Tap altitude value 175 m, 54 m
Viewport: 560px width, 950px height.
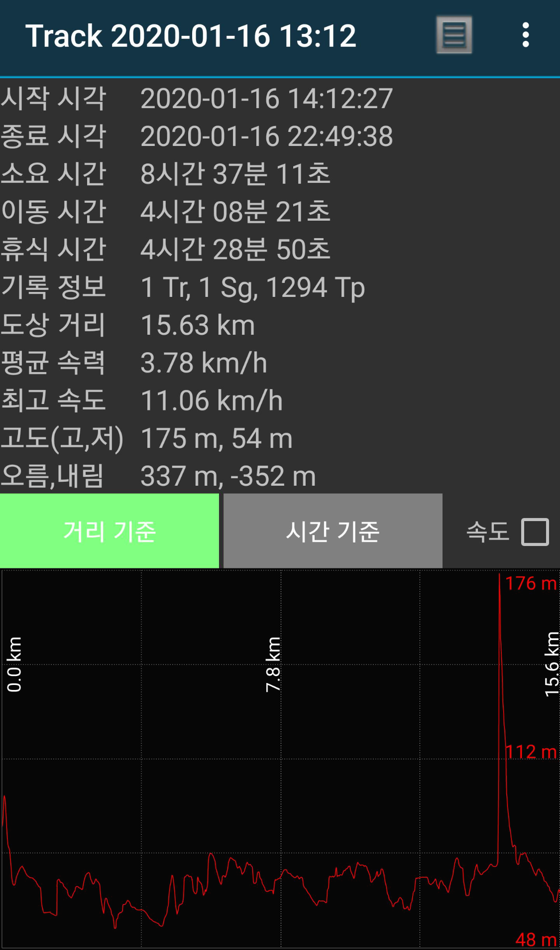[x=217, y=439]
